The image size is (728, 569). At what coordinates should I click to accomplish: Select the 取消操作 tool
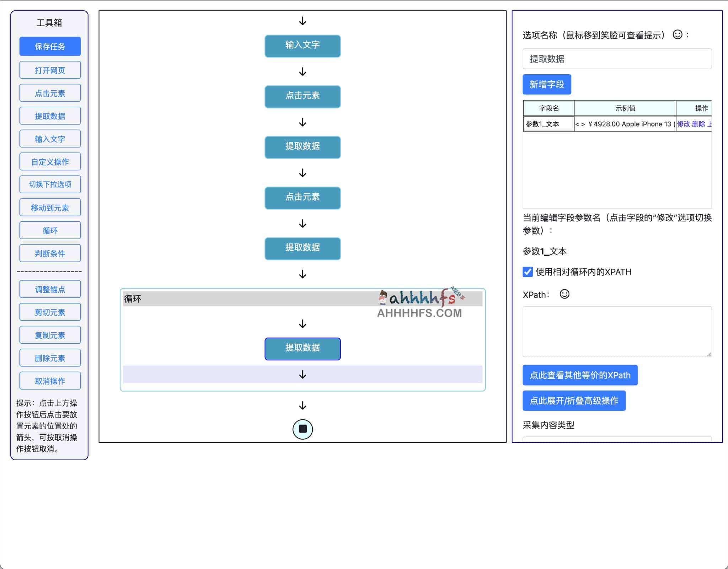[50, 380]
